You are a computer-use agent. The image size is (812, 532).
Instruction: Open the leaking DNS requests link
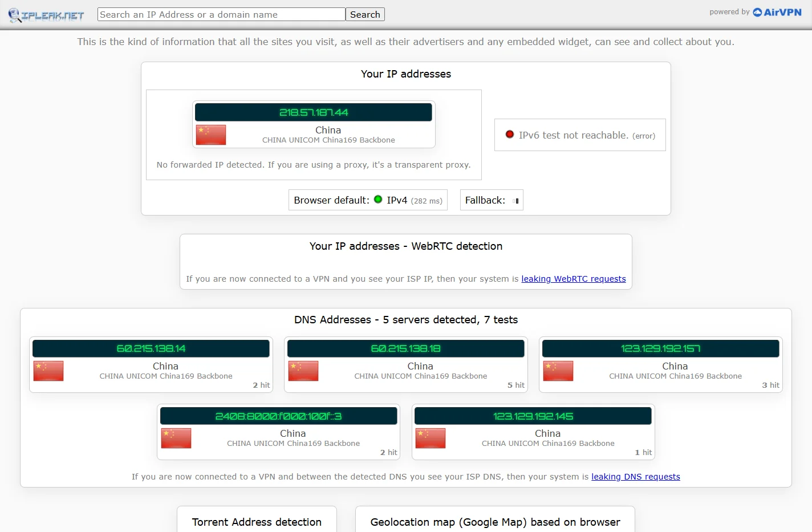tap(636, 477)
